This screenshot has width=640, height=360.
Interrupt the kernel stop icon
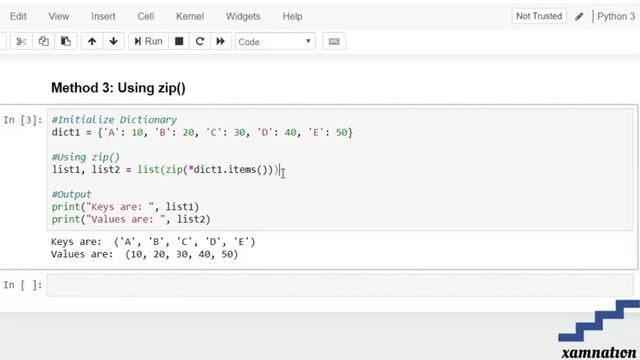pyautogui.click(x=179, y=41)
